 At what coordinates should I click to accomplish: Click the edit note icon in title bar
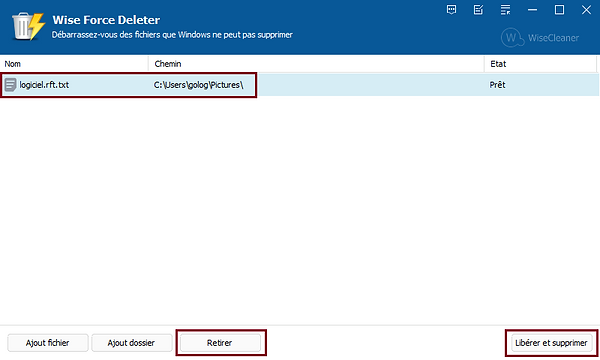(478, 10)
